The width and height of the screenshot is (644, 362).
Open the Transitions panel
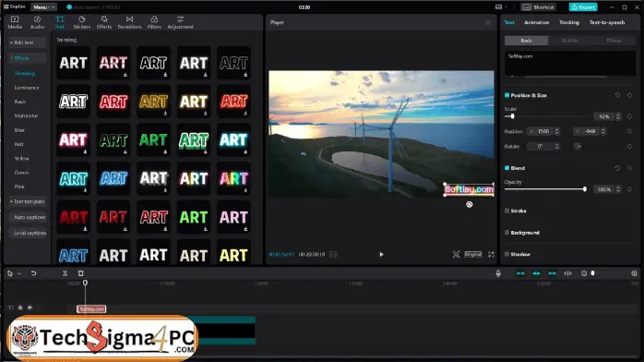129,22
